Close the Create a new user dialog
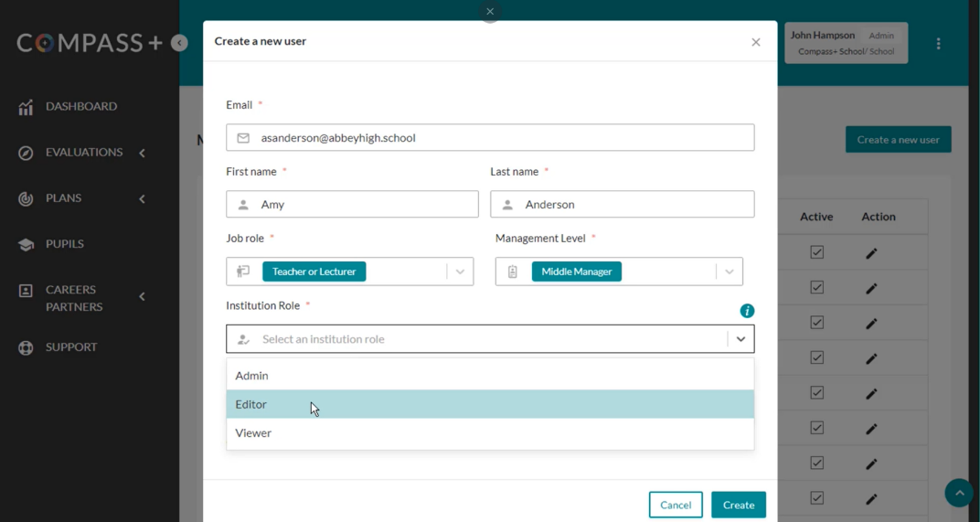Screen dimensions: 980x522 [x=756, y=42]
